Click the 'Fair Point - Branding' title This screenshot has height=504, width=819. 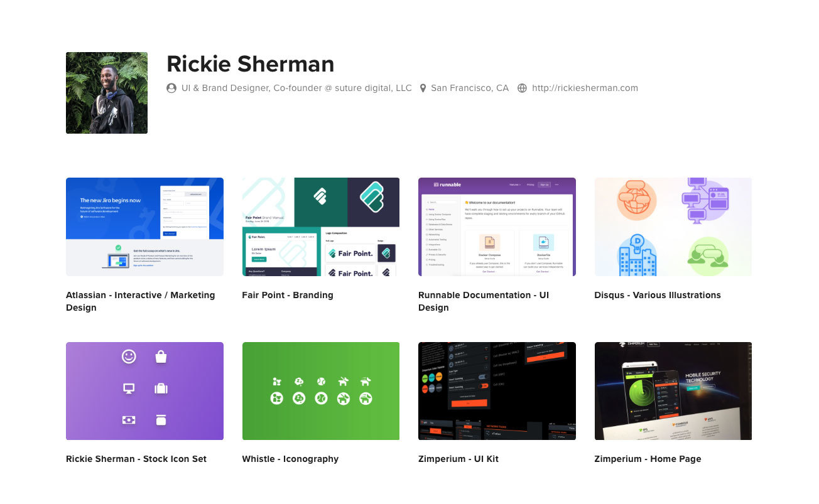[x=288, y=295]
